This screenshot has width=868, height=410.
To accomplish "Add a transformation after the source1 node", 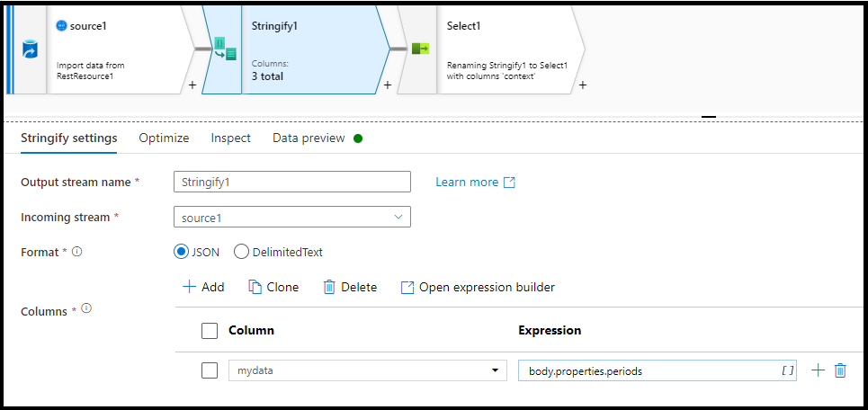I will tap(192, 85).
